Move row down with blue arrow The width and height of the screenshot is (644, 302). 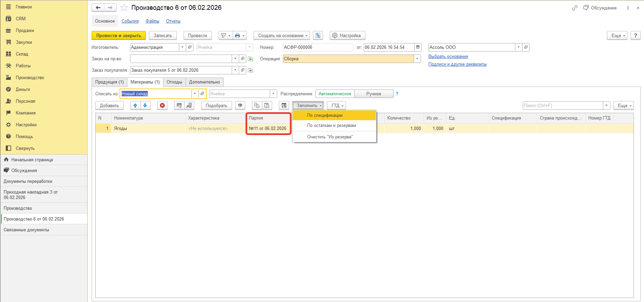(145, 105)
